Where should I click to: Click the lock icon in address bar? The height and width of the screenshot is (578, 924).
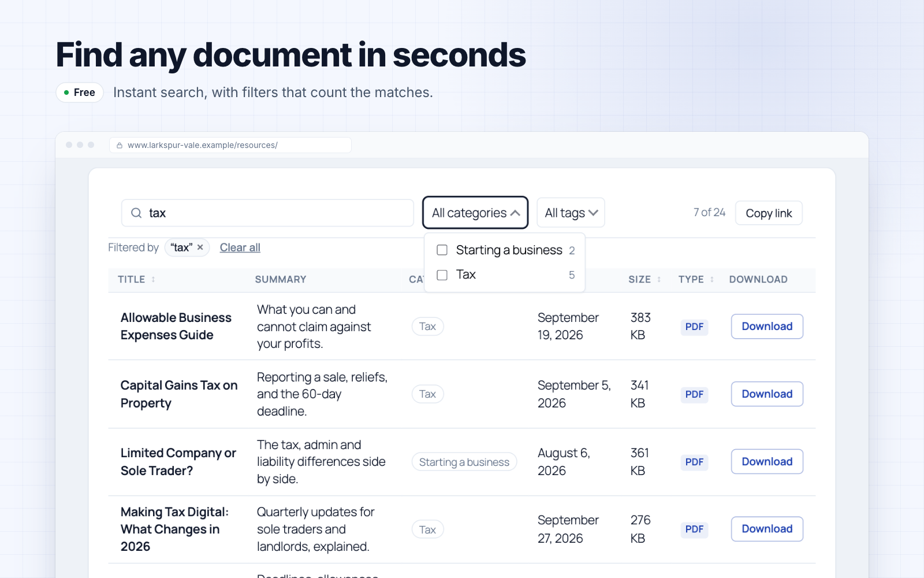(120, 146)
